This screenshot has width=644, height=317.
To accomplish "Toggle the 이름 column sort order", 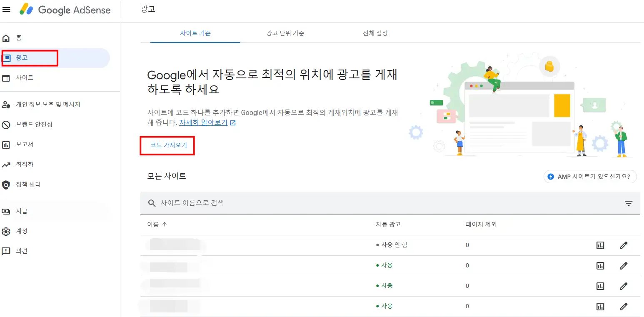I will pyautogui.click(x=156, y=224).
